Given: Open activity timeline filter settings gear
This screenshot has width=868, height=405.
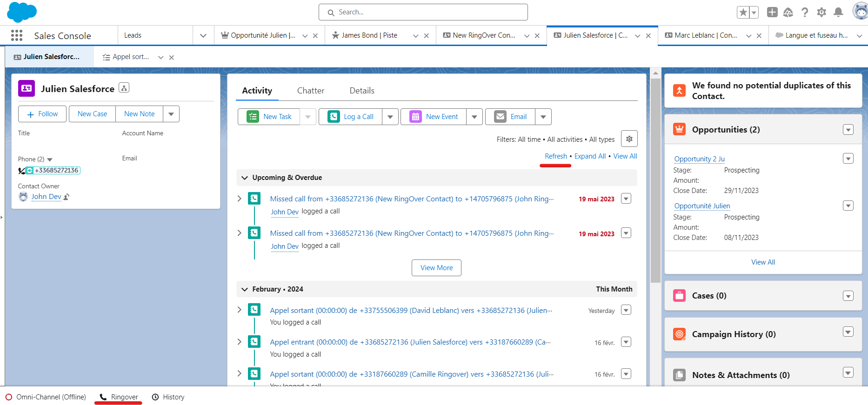Looking at the screenshot, I should (x=629, y=139).
